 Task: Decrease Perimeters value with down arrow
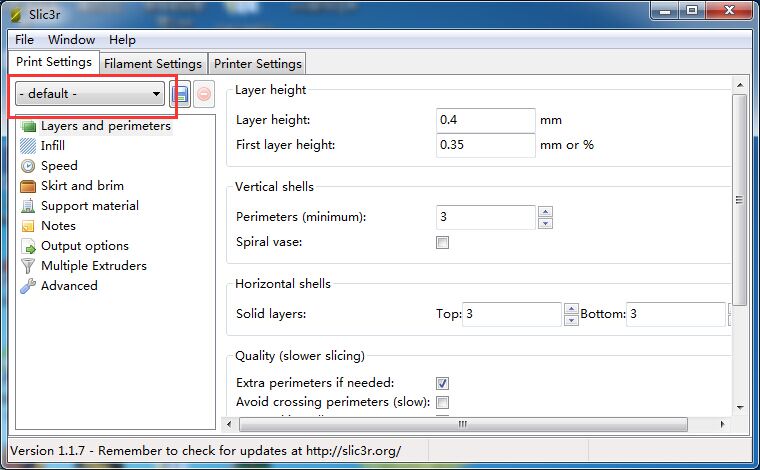point(545,223)
